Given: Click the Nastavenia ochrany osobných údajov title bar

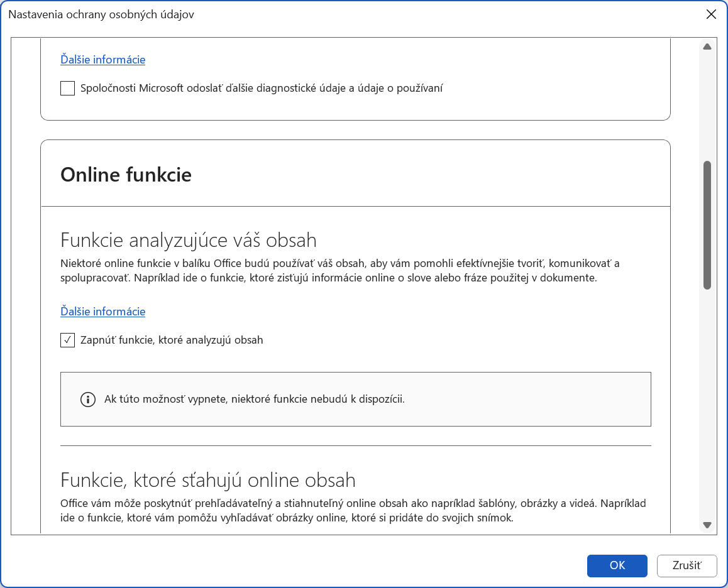Looking at the screenshot, I should coord(251,14).
